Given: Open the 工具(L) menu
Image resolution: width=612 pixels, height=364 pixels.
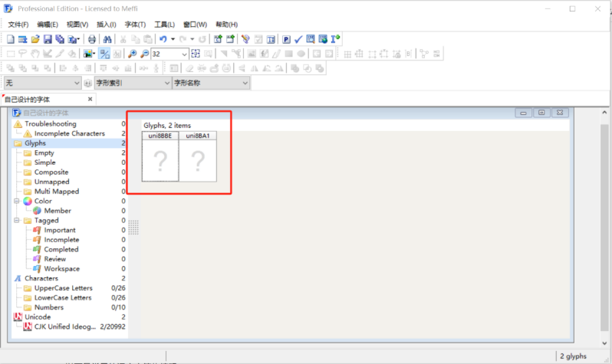Looking at the screenshot, I should pos(164,25).
